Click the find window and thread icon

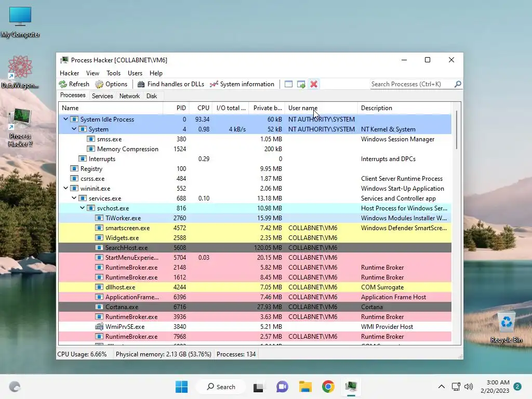point(301,84)
